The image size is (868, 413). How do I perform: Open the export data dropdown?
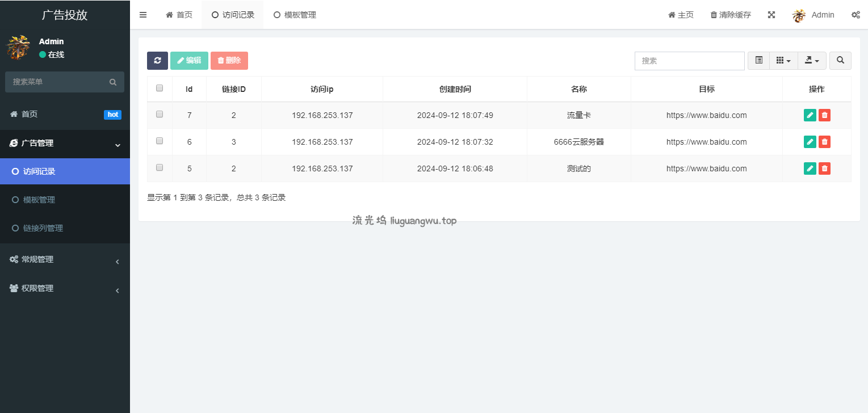pos(812,61)
